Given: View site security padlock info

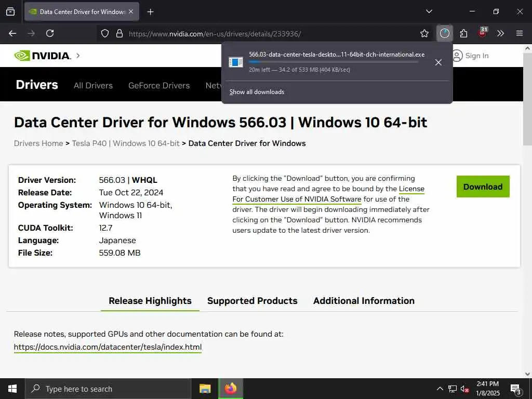Looking at the screenshot, I should 119,33.
